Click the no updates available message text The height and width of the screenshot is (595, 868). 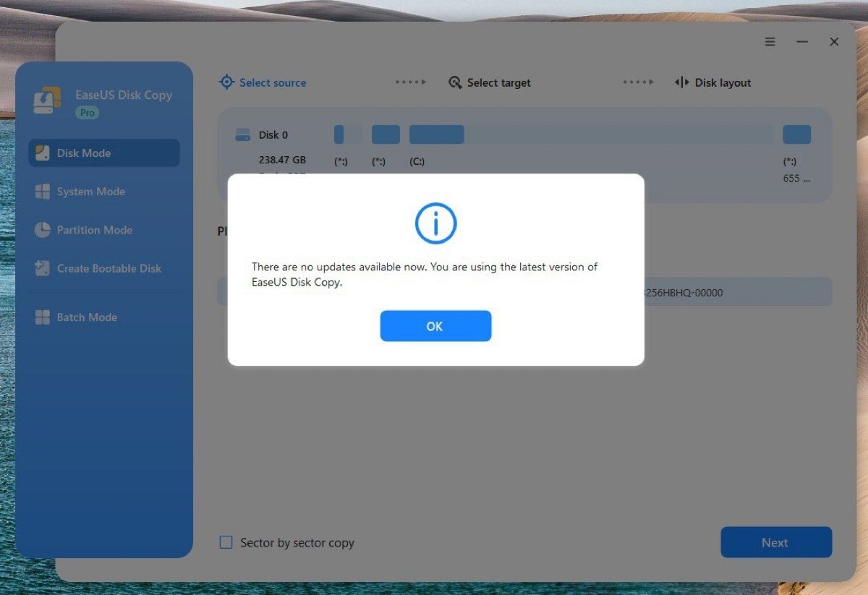pos(425,275)
